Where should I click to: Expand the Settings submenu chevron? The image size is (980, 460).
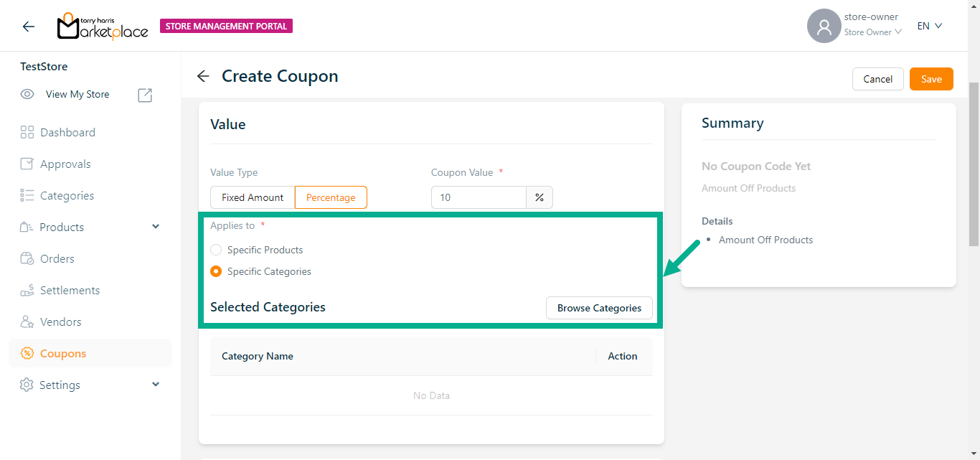pos(156,385)
